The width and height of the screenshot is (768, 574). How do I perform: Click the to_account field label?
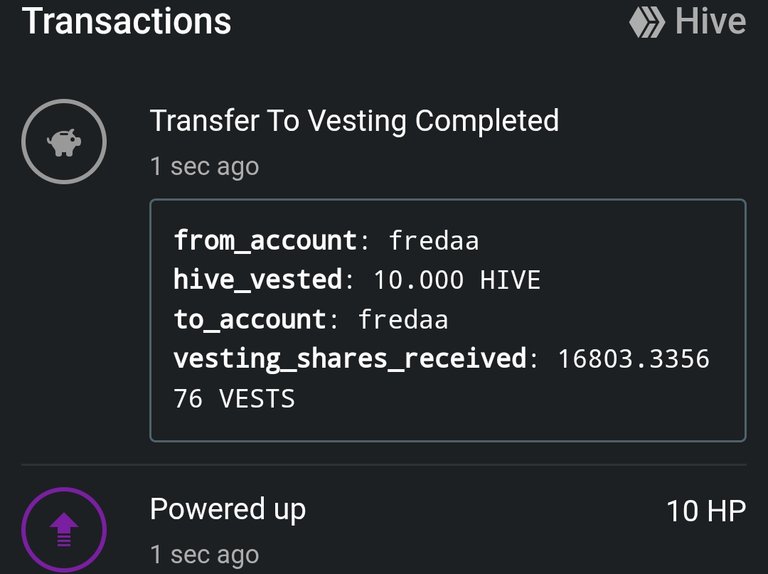point(250,320)
